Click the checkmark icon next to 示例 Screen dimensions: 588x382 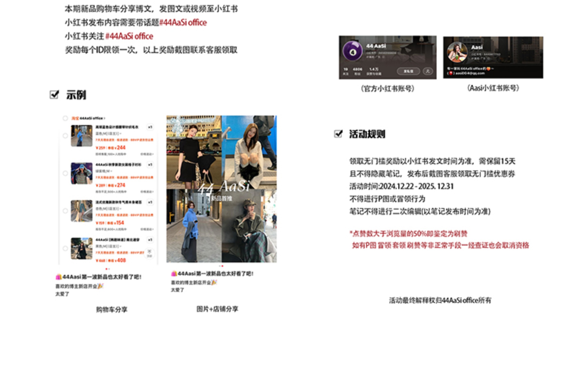pyautogui.click(x=54, y=94)
